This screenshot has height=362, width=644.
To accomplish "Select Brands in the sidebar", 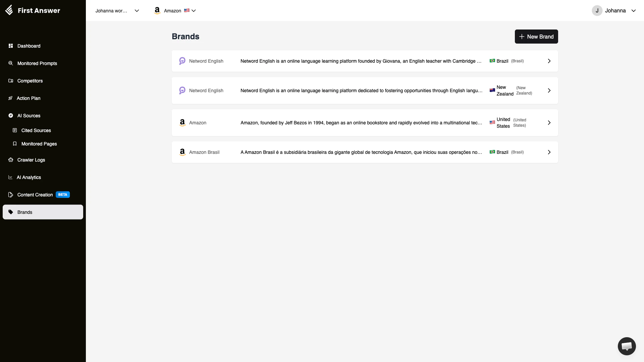I will click(x=24, y=212).
